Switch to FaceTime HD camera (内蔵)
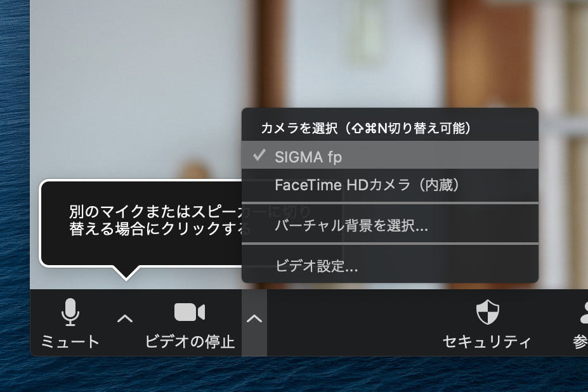 point(390,185)
